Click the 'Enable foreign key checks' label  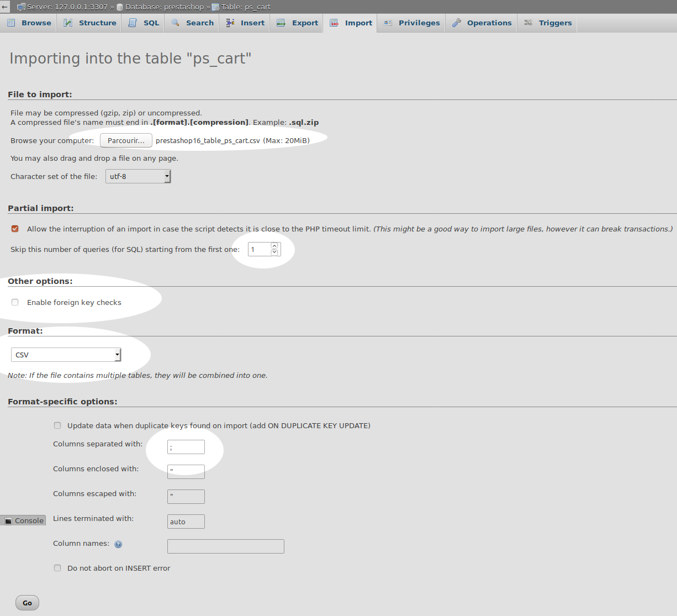click(74, 302)
